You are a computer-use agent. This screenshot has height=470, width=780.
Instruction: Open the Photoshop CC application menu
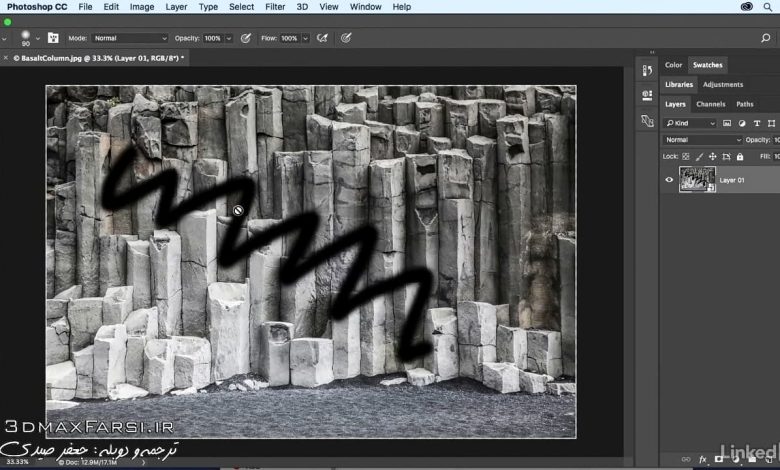tap(37, 7)
